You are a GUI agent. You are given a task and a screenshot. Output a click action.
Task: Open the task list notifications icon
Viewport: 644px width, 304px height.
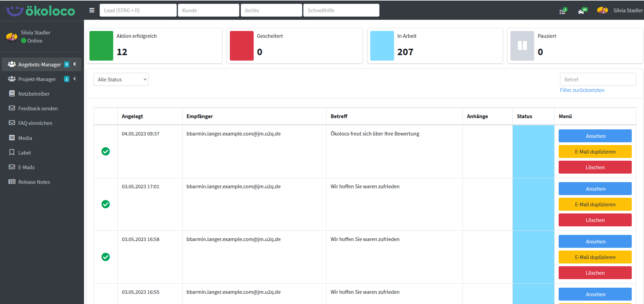click(563, 11)
